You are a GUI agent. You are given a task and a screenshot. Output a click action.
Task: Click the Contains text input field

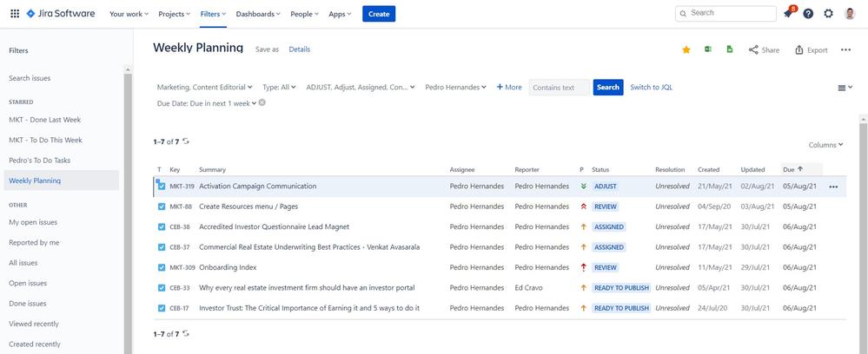click(559, 88)
